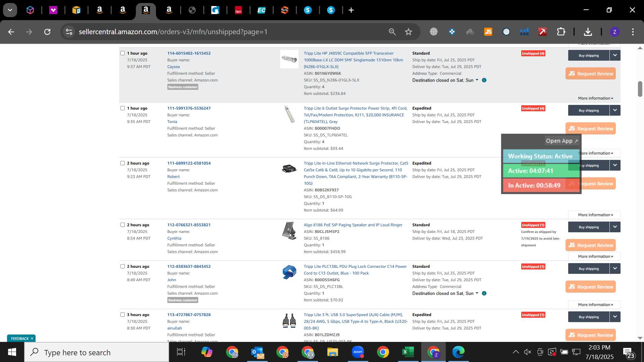
Task: Click the Tripp Lite surge strip thumbnail
Action: point(289,114)
